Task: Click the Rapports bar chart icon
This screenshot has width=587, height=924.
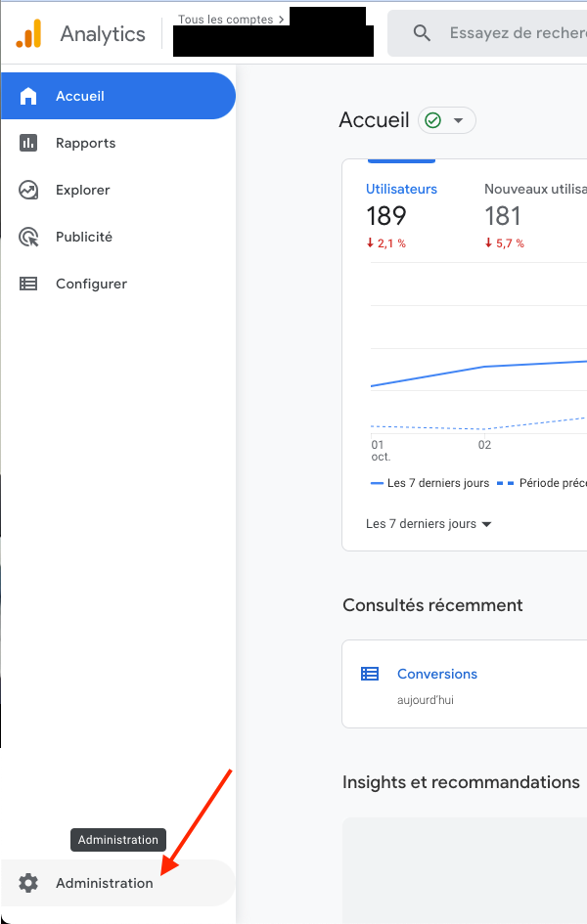Action: pos(28,143)
